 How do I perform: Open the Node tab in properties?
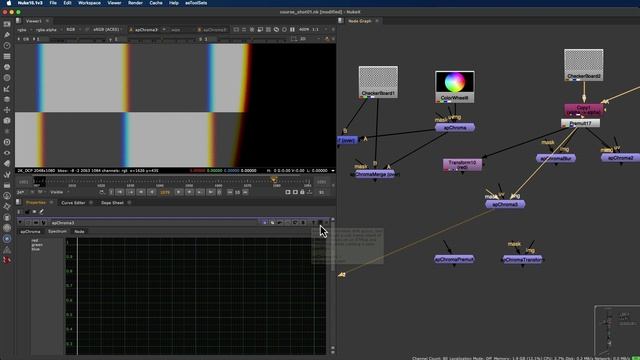tap(79, 231)
